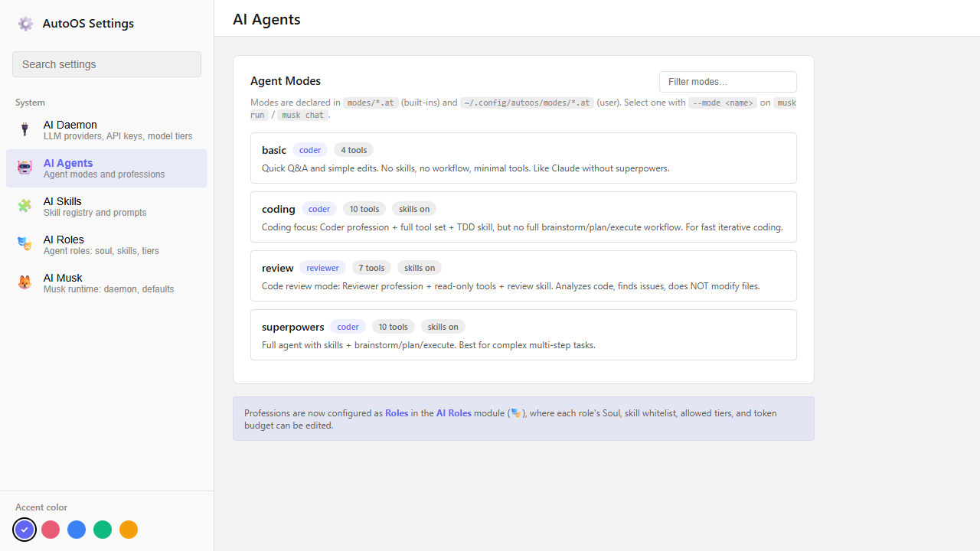Open the AI Roles section

point(106,245)
